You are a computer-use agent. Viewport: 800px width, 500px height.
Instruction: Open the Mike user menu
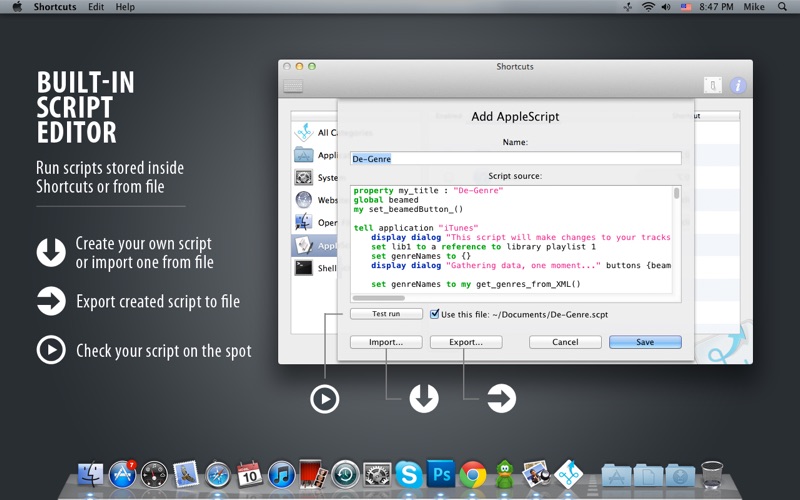click(754, 7)
